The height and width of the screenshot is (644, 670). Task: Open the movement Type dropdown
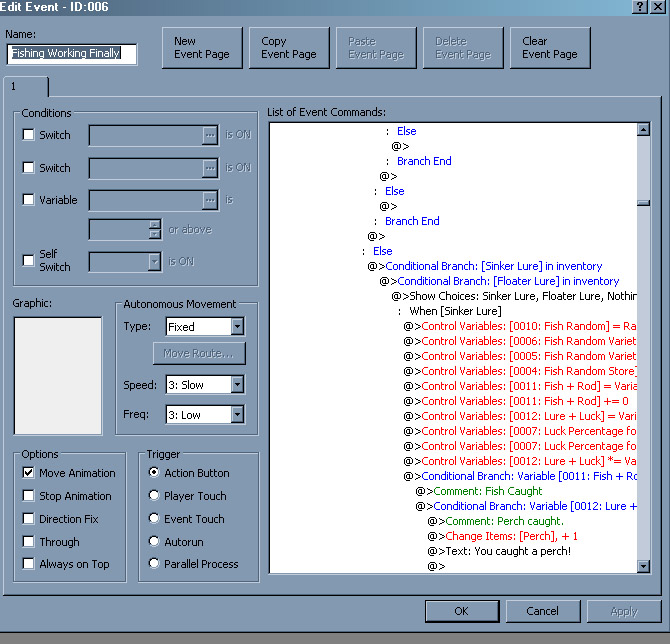click(237, 327)
